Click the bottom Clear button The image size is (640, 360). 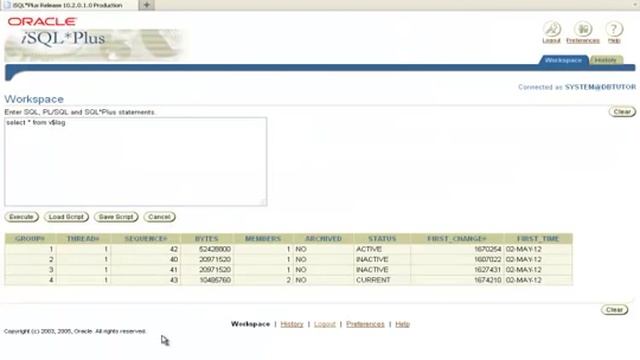(x=614, y=310)
